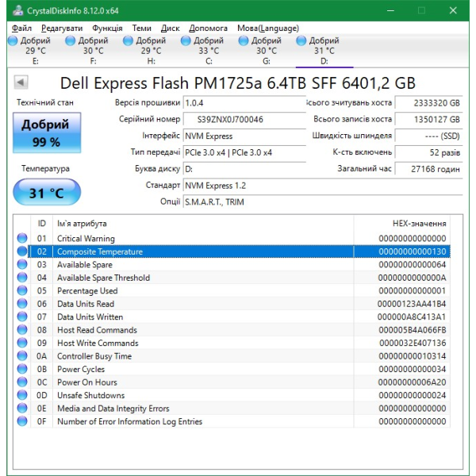Select the Unsafe Shutdowns attribute name
Viewport: 476px width, 476px height.
pyautogui.click(x=90, y=395)
